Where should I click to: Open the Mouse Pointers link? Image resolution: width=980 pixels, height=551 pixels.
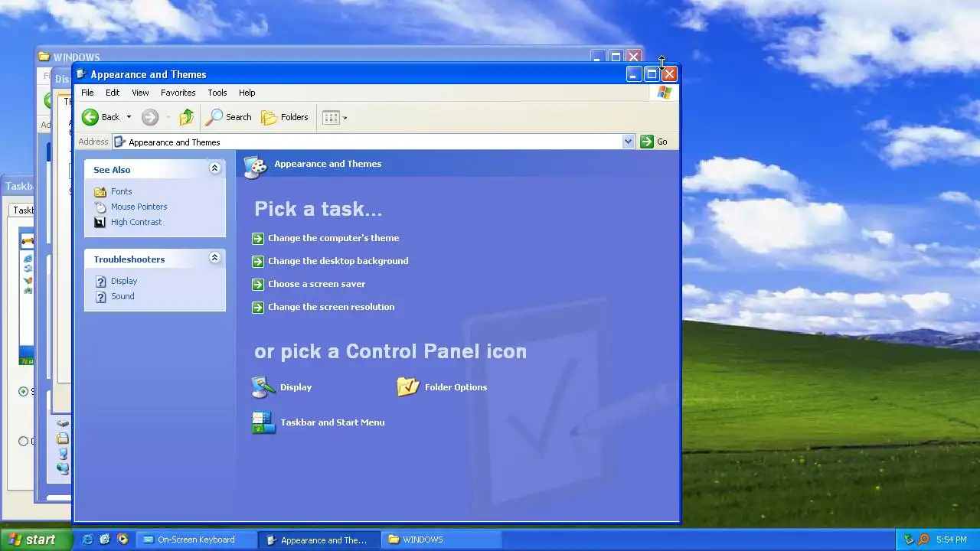[x=139, y=207]
